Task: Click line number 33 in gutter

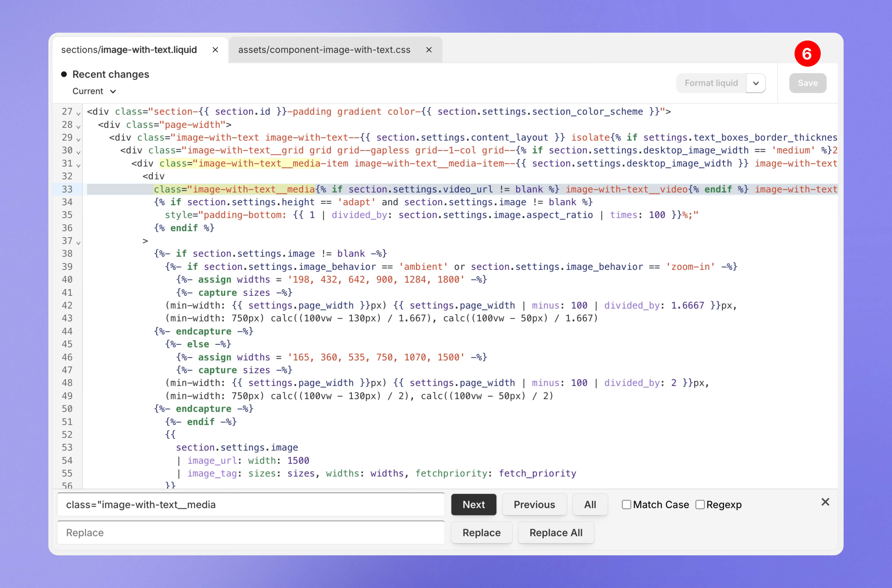Action: click(67, 189)
